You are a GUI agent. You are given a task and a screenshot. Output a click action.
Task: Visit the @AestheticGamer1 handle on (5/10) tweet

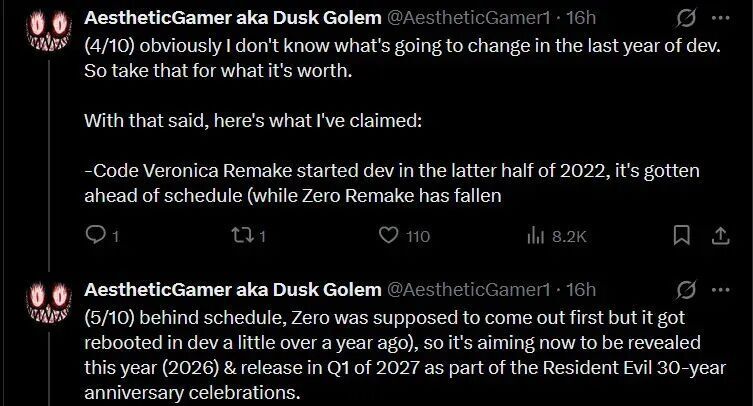[x=468, y=290]
